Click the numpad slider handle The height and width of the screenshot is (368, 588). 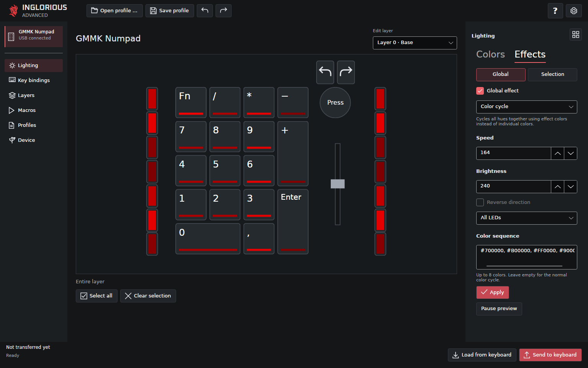[x=338, y=184]
